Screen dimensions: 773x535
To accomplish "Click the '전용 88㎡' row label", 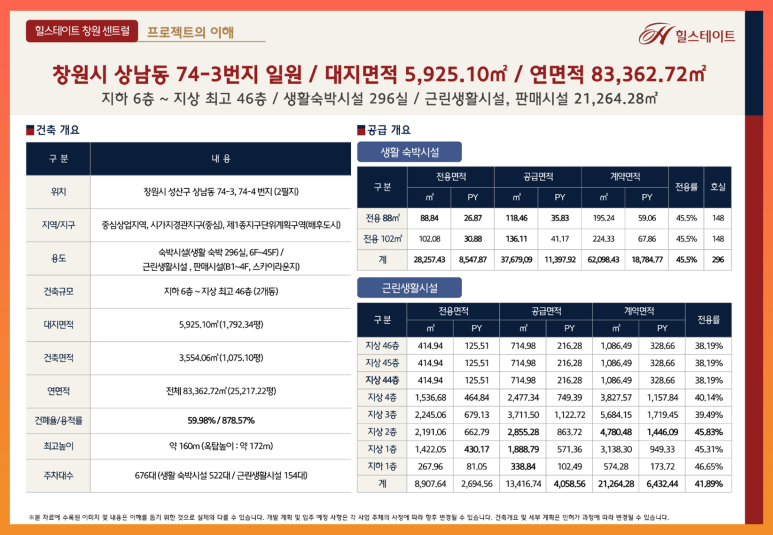I will (383, 218).
